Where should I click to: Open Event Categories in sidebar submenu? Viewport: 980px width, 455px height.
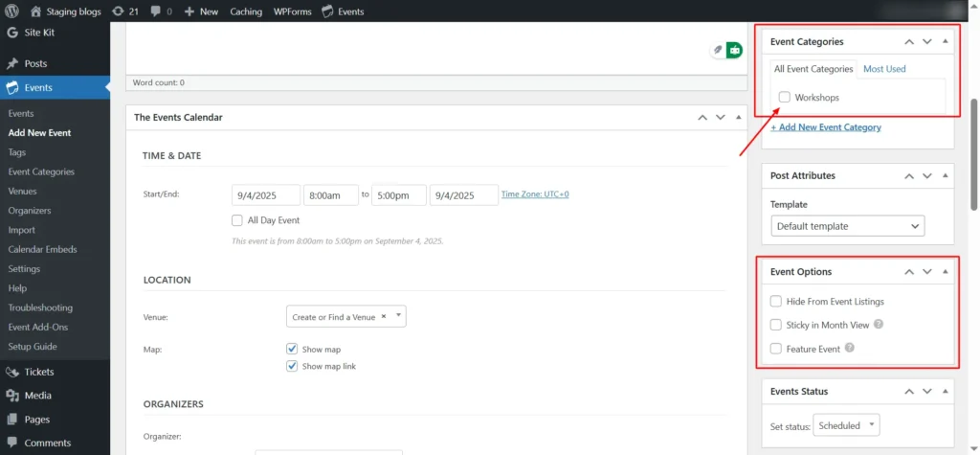[41, 172]
